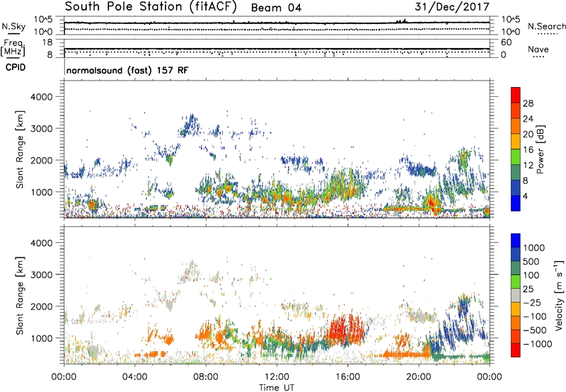Click the '500' value on Velocity colorbar
566x392 pixels.
(531, 261)
